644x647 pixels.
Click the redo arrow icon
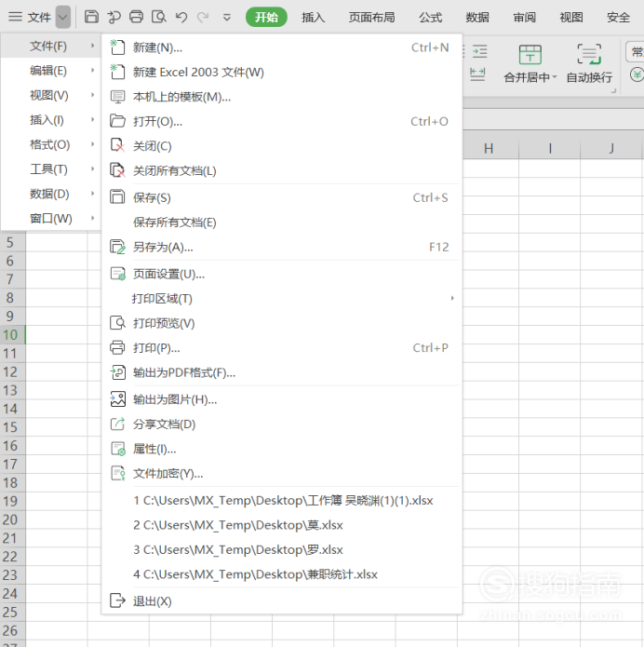click(x=203, y=17)
